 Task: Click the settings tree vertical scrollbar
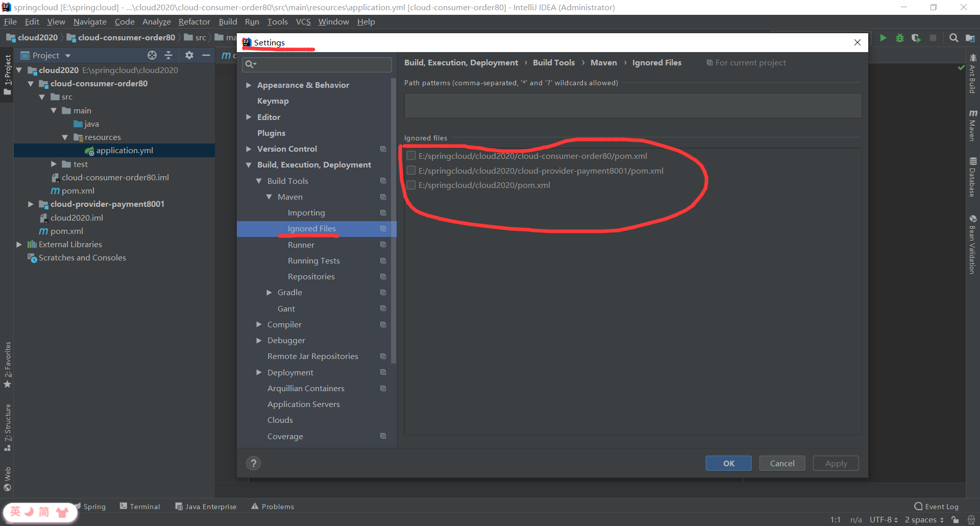tap(394, 220)
